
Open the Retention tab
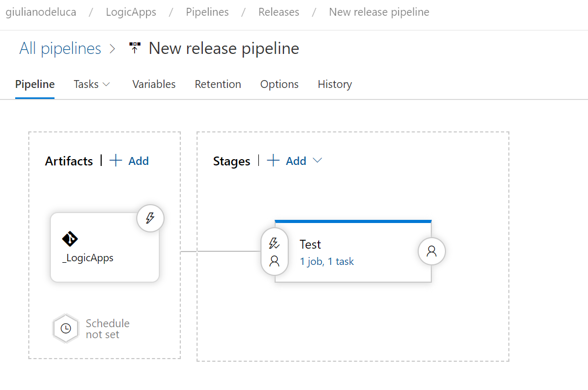click(x=218, y=84)
